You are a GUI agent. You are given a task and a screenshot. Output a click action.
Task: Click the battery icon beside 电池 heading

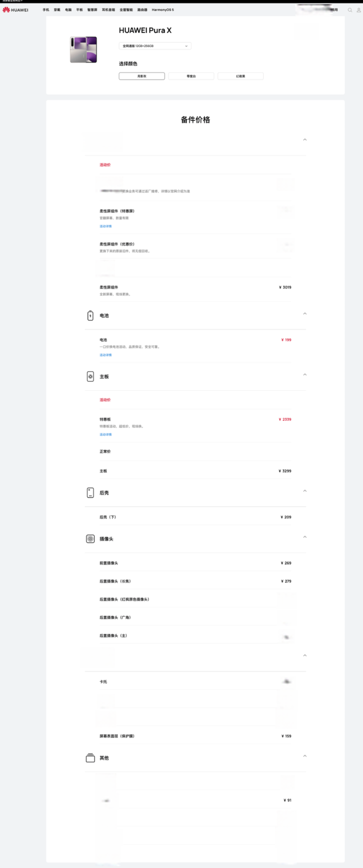[x=90, y=315]
